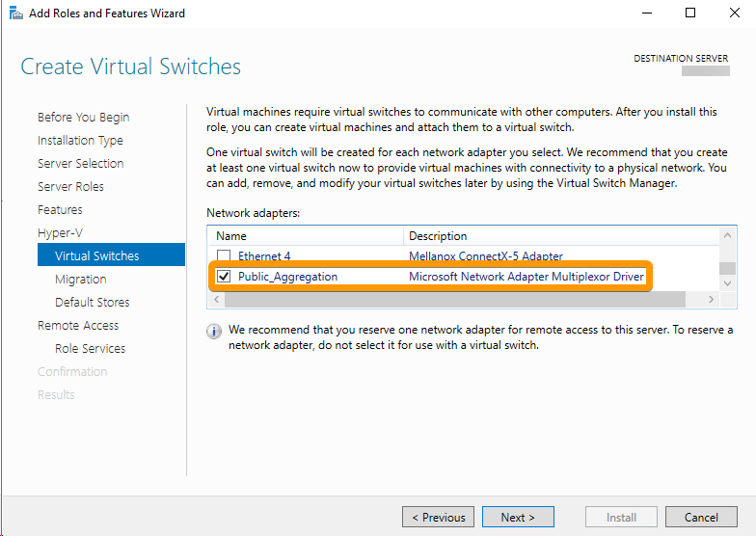Close the wizard window
This screenshot has width=756, height=536.
(735, 13)
